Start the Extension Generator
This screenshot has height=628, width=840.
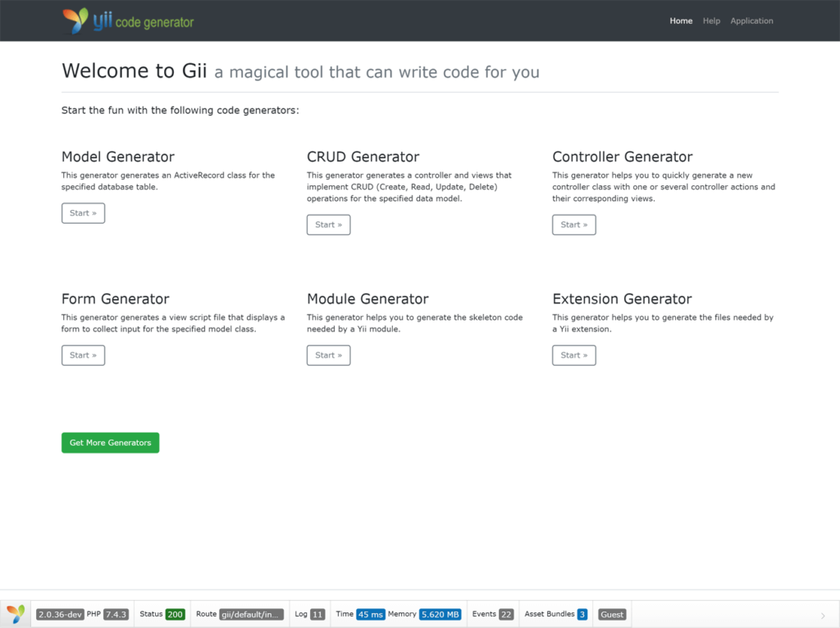click(x=573, y=356)
